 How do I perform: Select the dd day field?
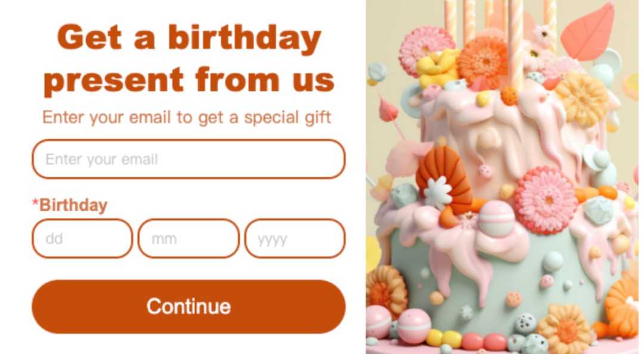[82, 238]
